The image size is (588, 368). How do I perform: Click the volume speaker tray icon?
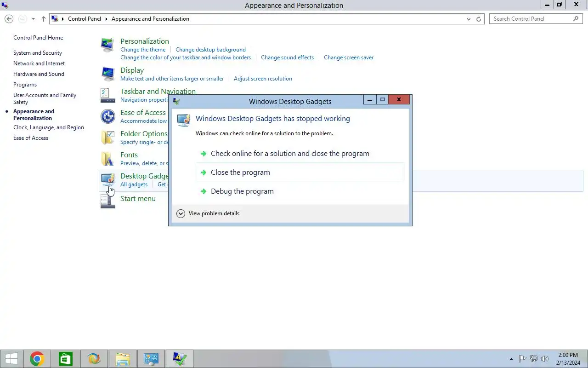545,359
